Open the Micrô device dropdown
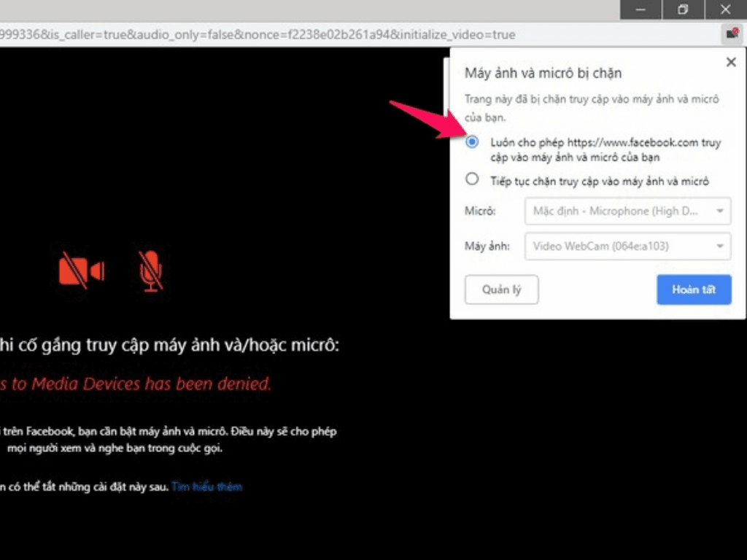This screenshot has height=560, width=747. click(x=627, y=211)
